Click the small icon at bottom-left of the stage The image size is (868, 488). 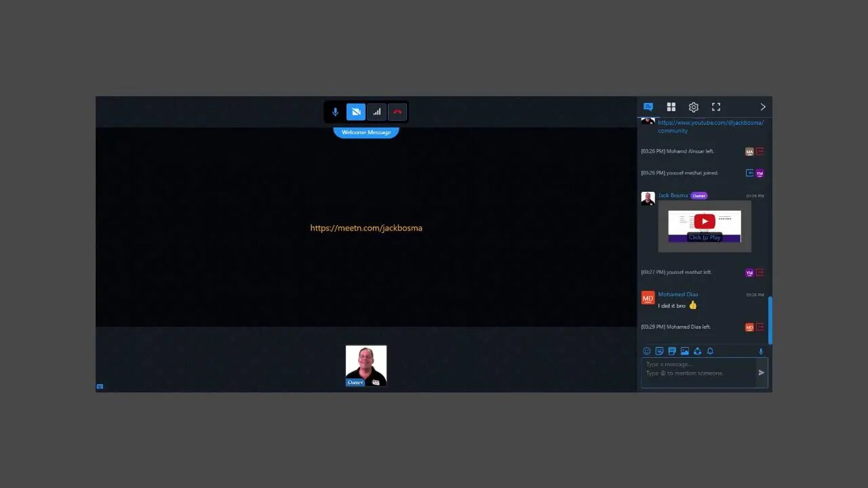[x=100, y=386]
